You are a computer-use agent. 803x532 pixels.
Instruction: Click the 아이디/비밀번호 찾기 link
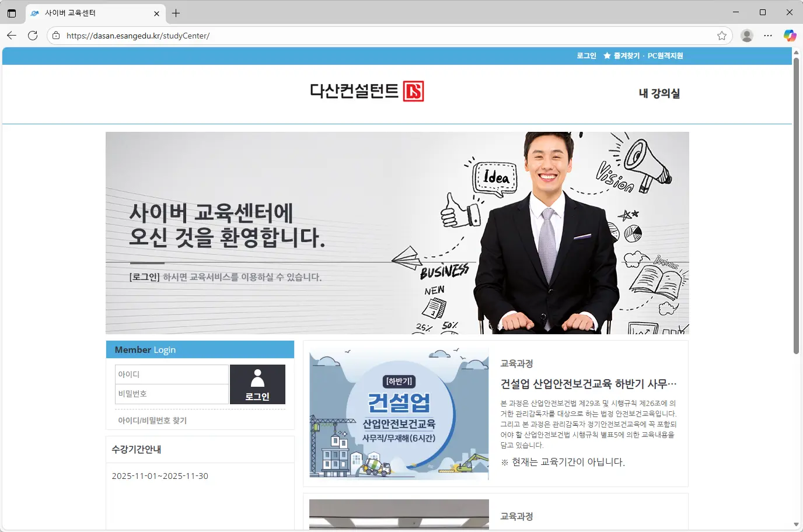[x=151, y=420]
